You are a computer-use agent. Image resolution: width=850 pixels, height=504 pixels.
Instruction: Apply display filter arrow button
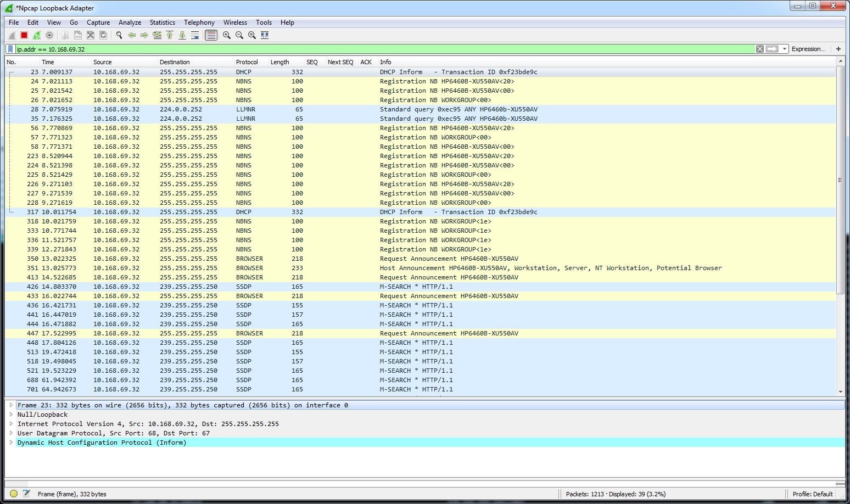[x=772, y=49]
